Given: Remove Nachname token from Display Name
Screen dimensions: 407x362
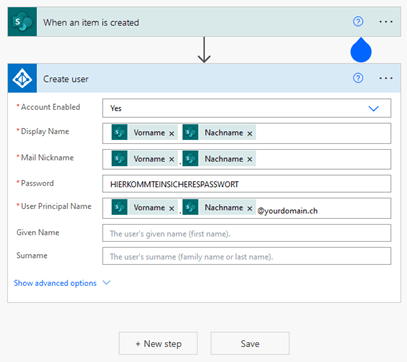Looking at the screenshot, I should coord(250,134).
